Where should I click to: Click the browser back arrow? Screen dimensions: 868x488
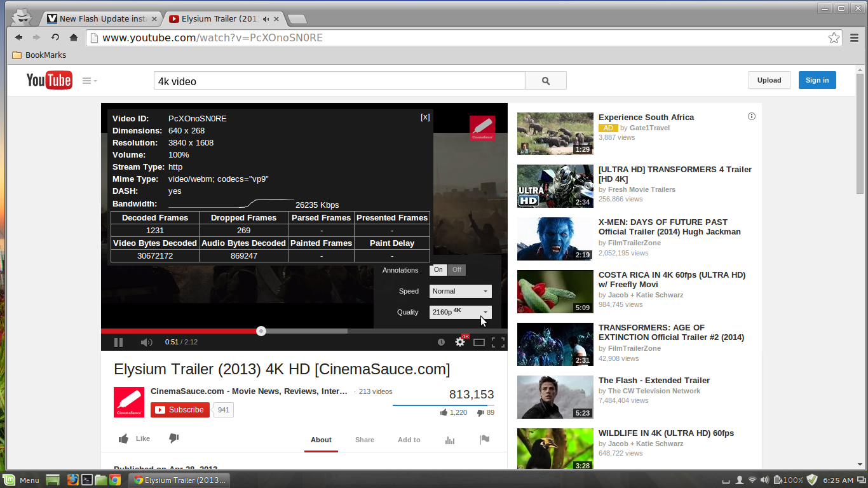coord(18,37)
